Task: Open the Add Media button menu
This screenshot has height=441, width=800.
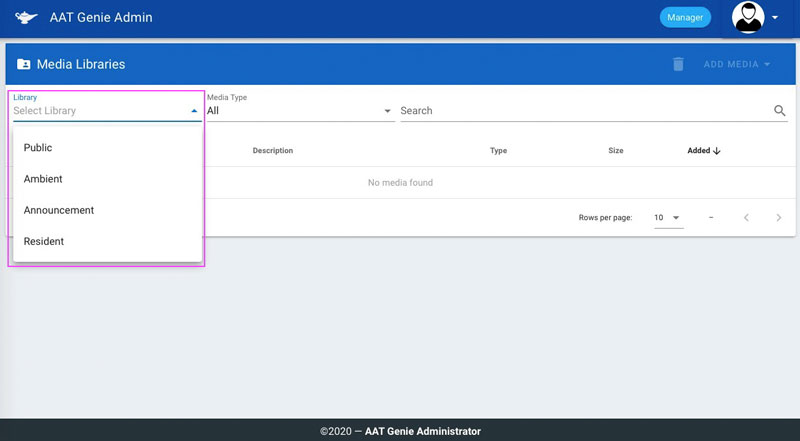Action: pyautogui.click(x=737, y=64)
